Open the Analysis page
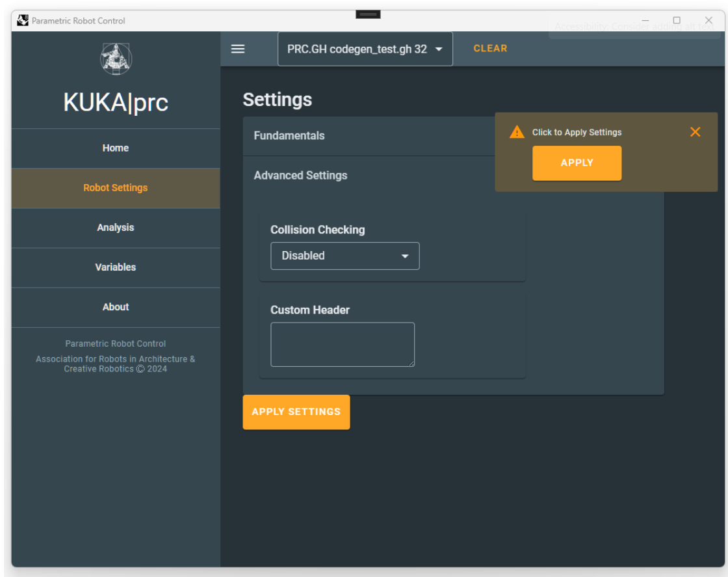The width and height of the screenshot is (728, 577). coord(116,228)
